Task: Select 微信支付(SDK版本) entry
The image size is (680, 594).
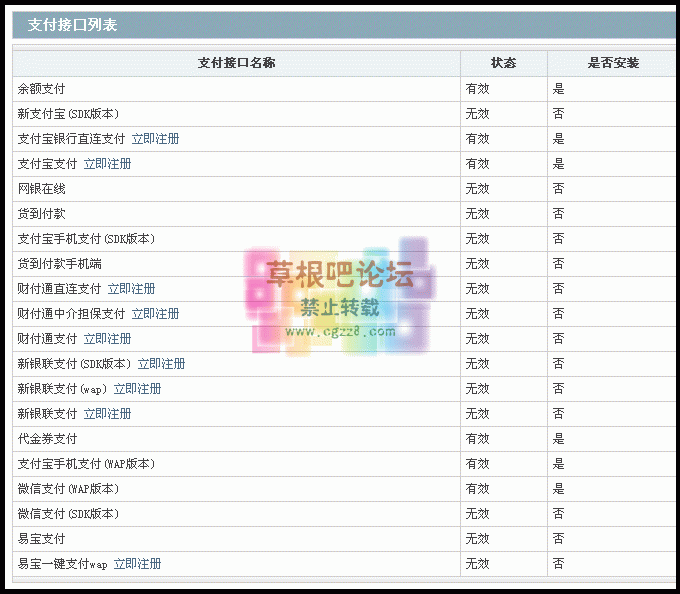Action: tap(68, 514)
